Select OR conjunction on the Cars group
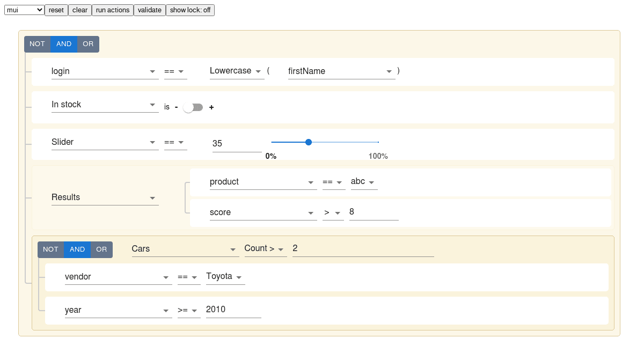Image resolution: width=644 pixels, height=338 pixels. [101, 249]
